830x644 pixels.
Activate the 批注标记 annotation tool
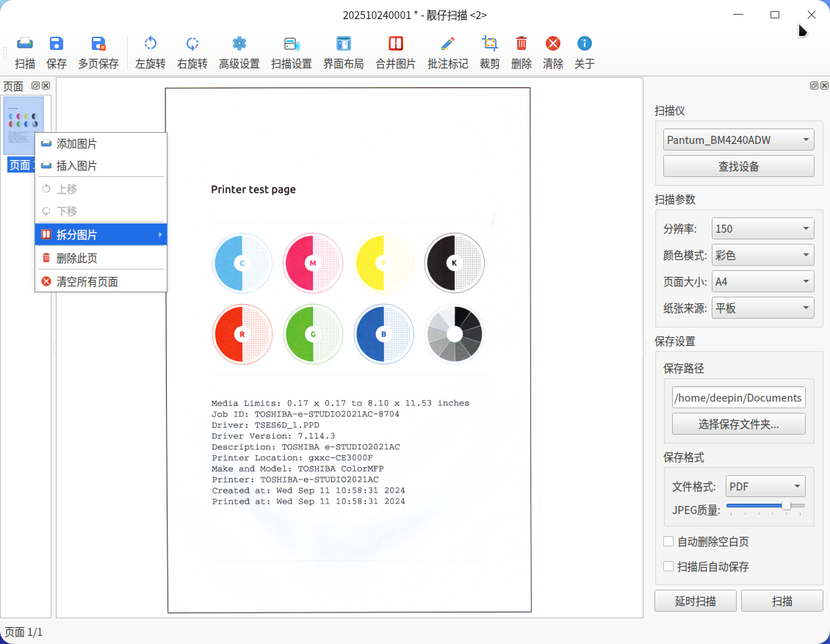coord(448,53)
